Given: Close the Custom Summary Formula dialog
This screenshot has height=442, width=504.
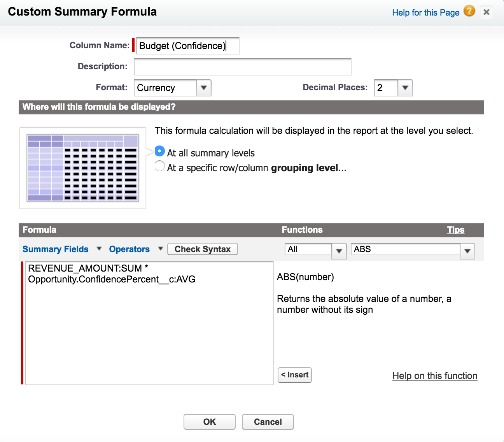Looking at the screenshot, I should pyautogui.click(x=486, y=12).
